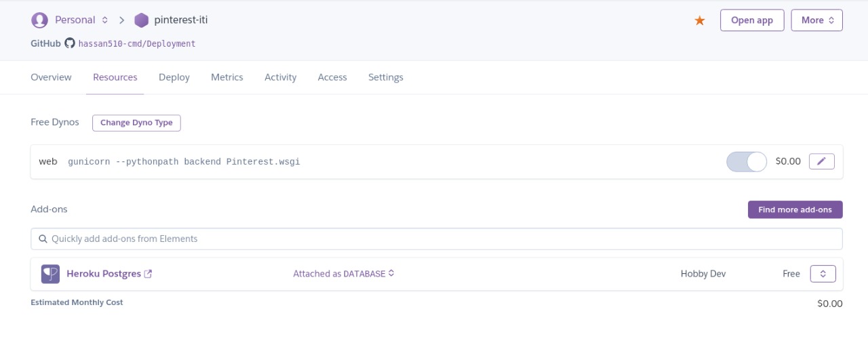Open the hassan510-cmd/Deployment GitHub link

click(x=137, y=43)
